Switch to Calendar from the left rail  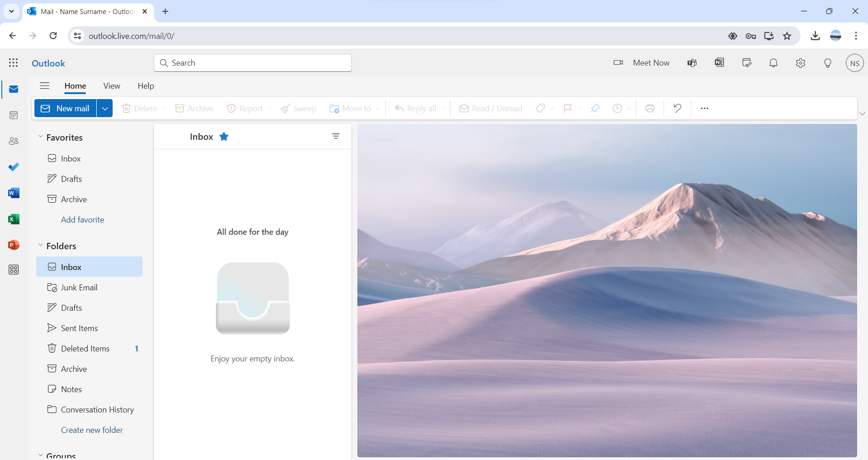click(14, 115)
